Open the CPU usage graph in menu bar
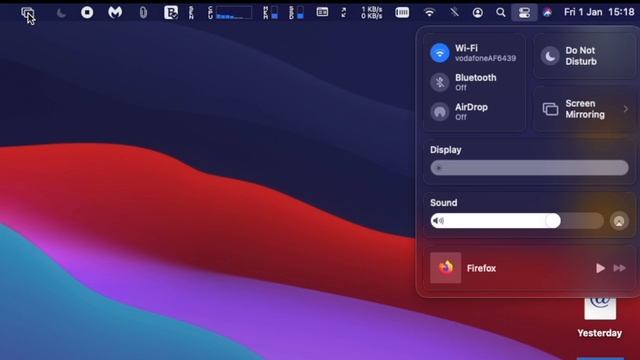Screen dimensions: 640x360 click(x=230, y=13)
